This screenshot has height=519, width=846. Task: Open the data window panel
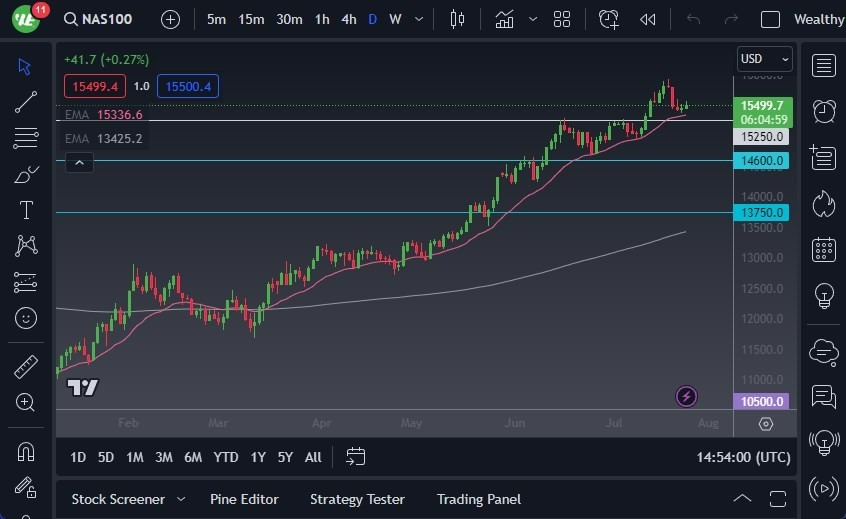[x=823, y=158]
